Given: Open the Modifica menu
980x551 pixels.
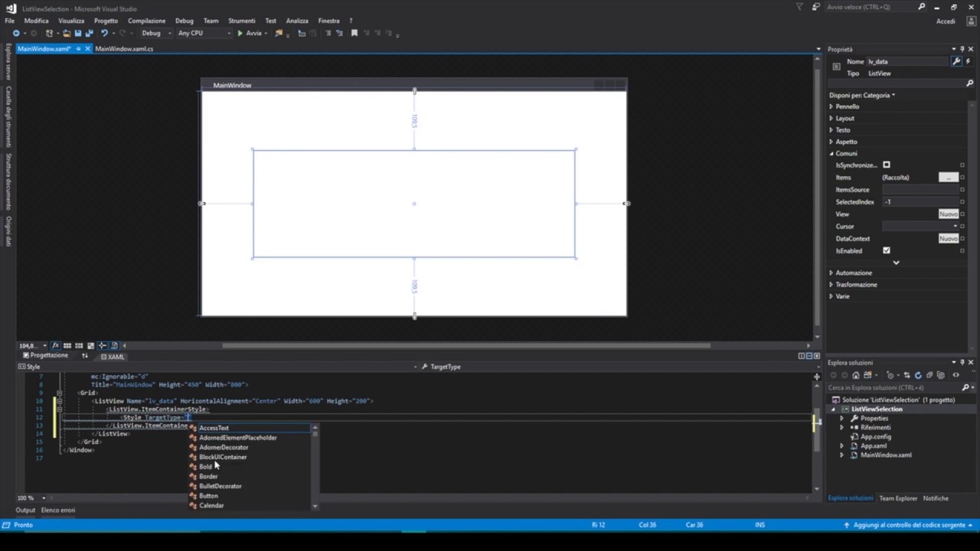Looking at the screenshot, I should 36,21.
